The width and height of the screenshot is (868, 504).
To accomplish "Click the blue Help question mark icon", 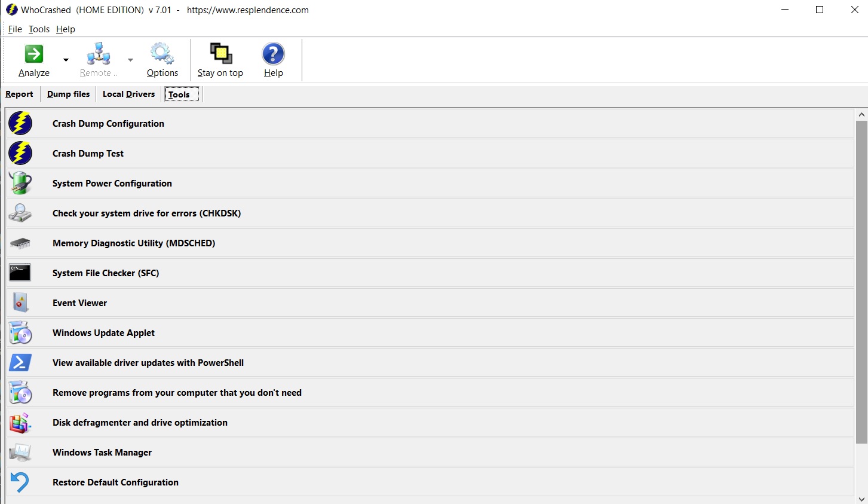I will tap(274, 54).
